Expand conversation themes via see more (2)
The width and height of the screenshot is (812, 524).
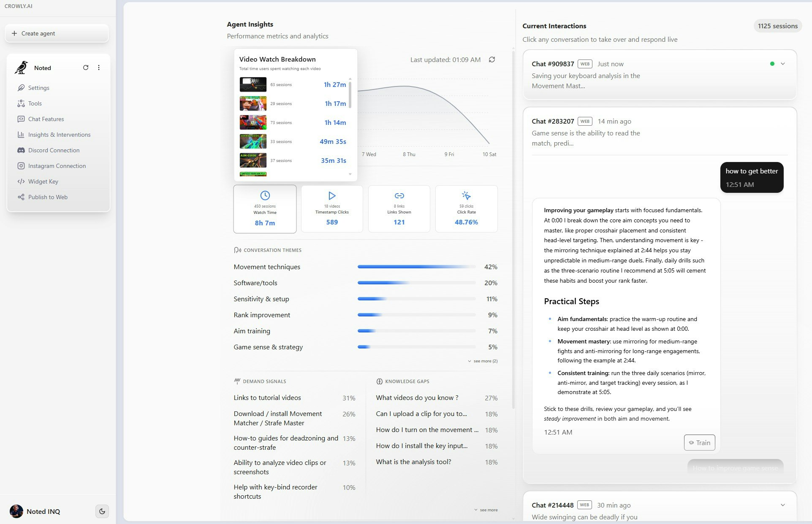(483, 361)
